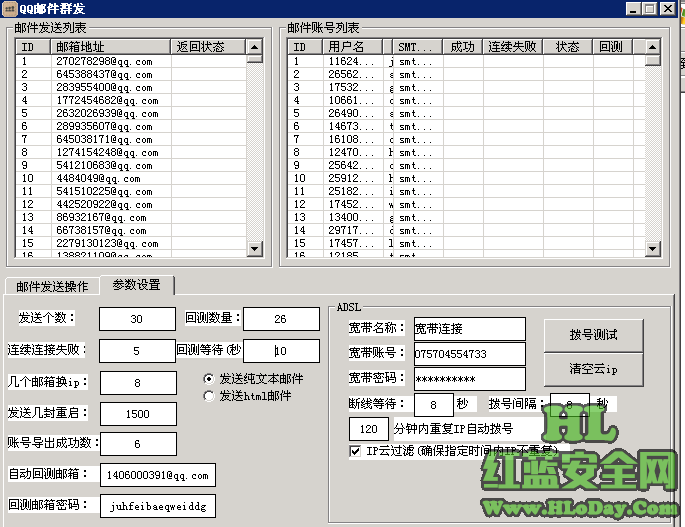This screenshot has height=527, width=685.
Task: Select the row 645388437@qq.com
Action: point(131,74)
